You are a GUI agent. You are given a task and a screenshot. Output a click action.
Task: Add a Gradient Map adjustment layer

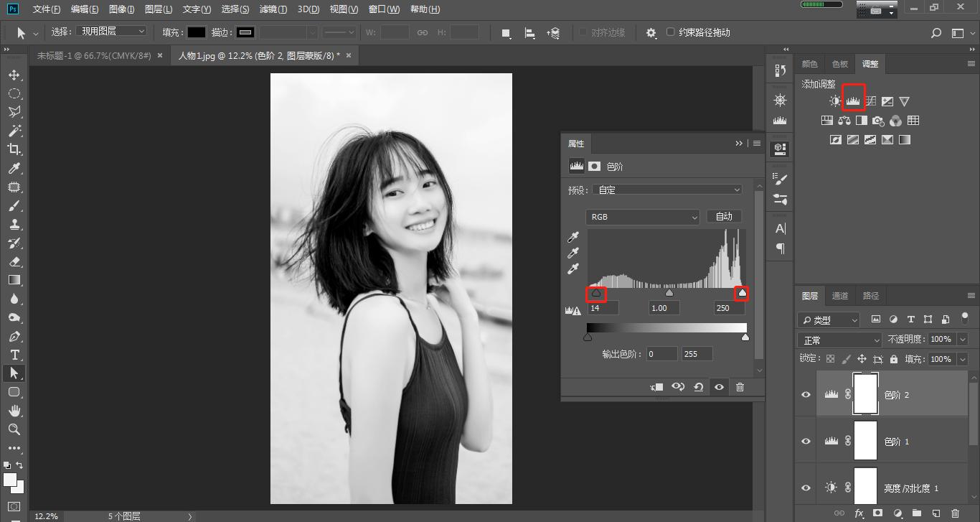tap(905, 139)
